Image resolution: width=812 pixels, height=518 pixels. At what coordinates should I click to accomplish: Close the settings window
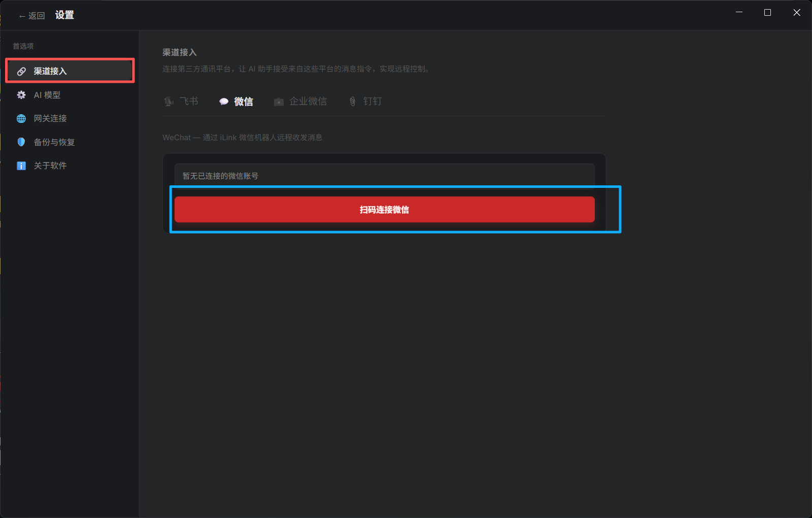pos(797,12)
